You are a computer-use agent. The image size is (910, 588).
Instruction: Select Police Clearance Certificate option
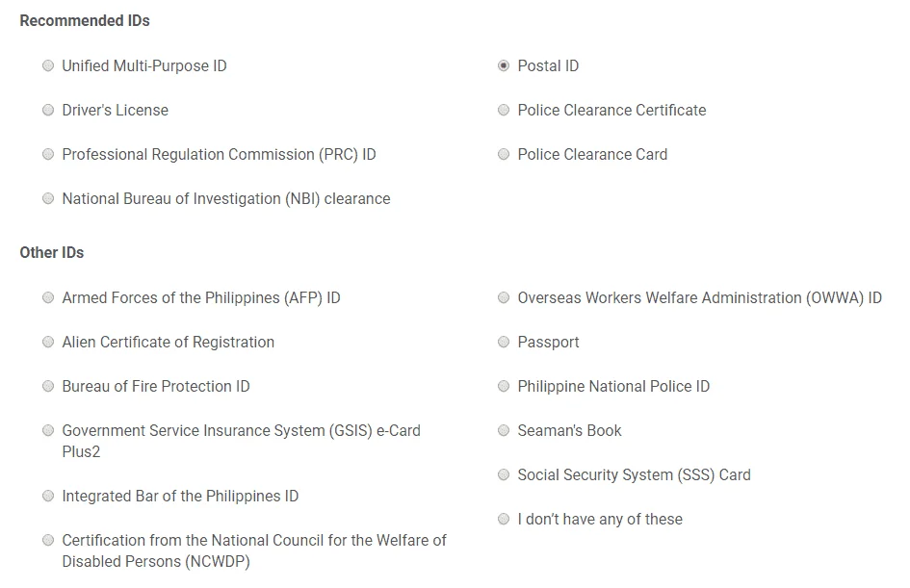(x=504, y=110)
